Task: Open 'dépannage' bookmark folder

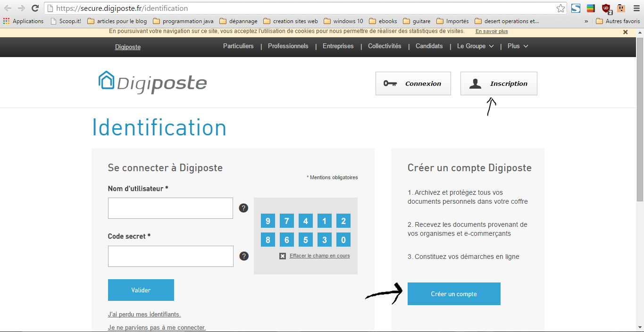Action: point(239,21)
